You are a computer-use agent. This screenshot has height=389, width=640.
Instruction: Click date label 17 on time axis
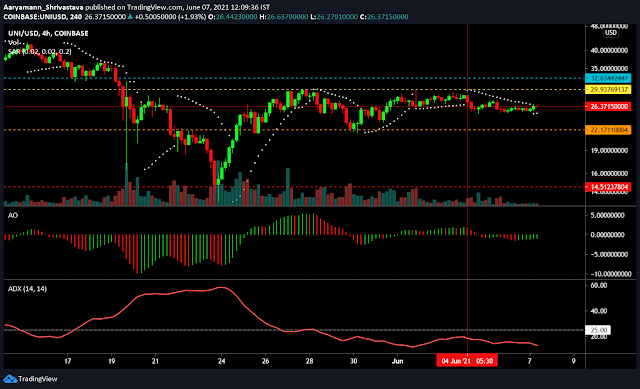68,361
